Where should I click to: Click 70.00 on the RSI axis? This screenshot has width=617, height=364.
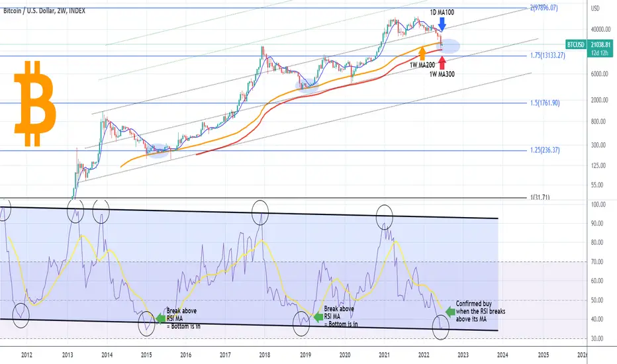point(598,261)
